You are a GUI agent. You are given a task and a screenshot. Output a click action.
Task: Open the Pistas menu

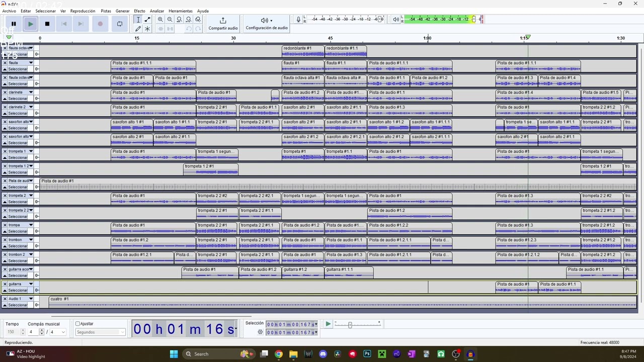[106, 11]
